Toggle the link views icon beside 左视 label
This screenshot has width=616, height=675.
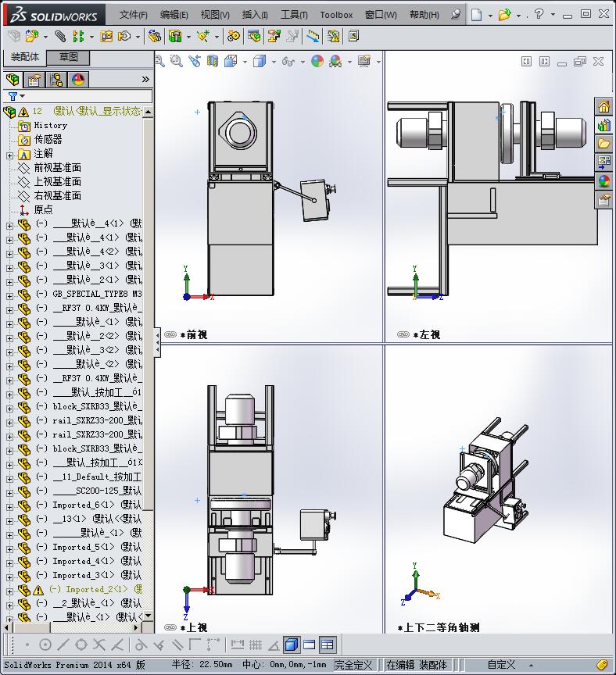403,334
